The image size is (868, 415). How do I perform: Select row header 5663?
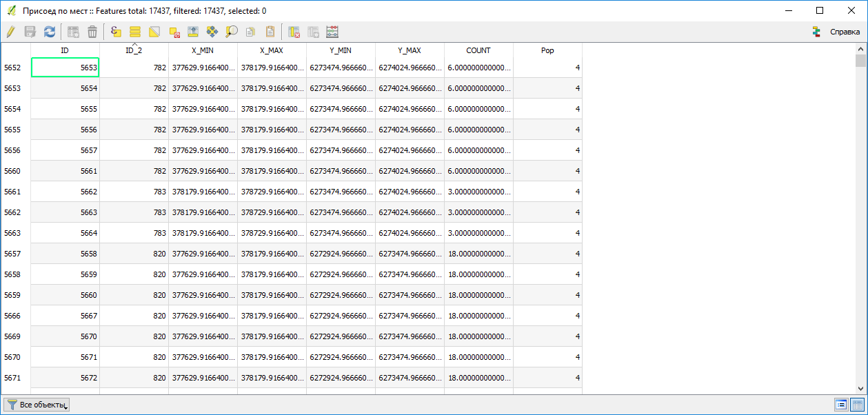(16, 233)
